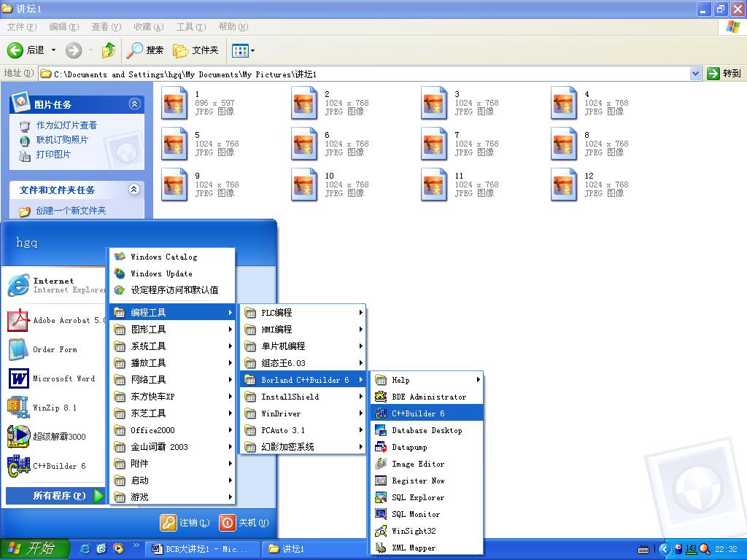Open back-history dropdown arrow next to 后退

tap(53, 50)
